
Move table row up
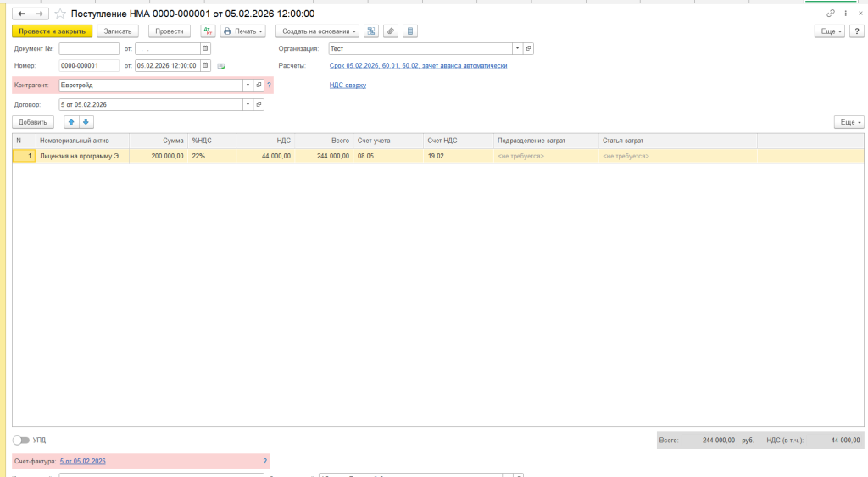[71, 122]
